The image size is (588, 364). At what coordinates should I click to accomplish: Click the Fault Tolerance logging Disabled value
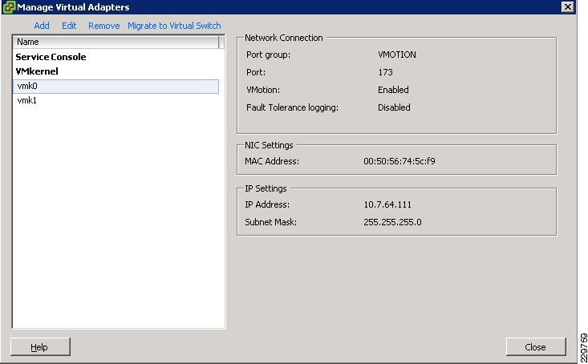(x=394, y=107)
